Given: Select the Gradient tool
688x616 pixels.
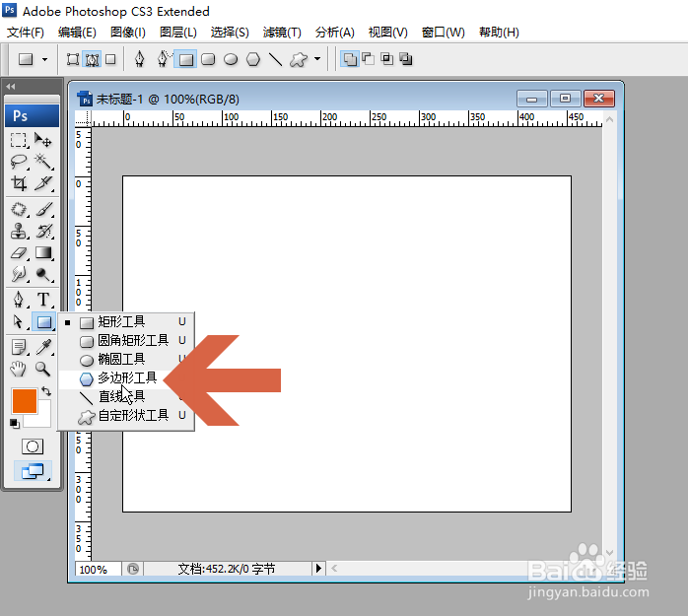Looking at the screenshot, I should 43,252.
